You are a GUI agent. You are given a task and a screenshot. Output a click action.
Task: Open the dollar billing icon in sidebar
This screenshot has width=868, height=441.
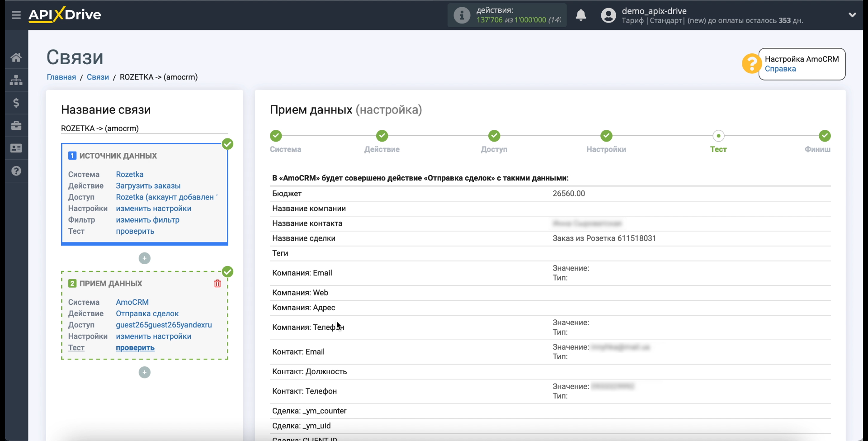16,103
